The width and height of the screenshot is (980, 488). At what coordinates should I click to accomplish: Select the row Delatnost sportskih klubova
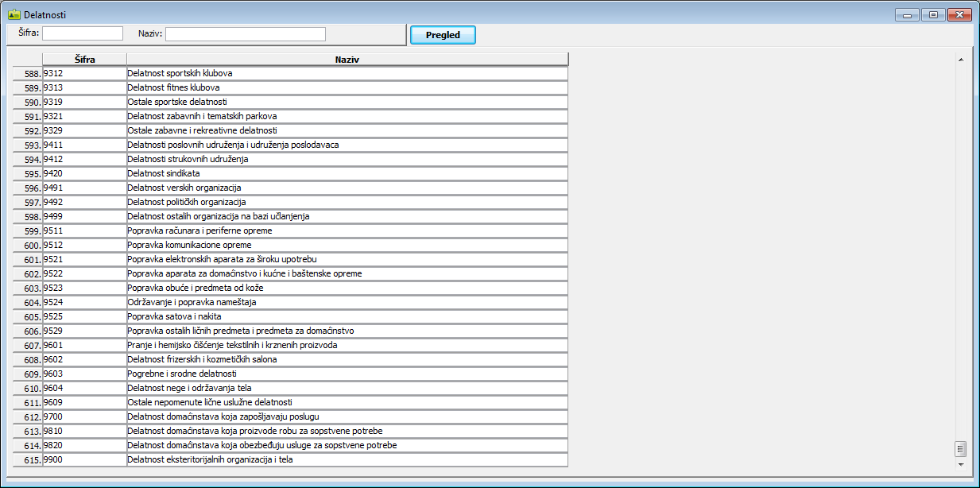coord(347,73)
